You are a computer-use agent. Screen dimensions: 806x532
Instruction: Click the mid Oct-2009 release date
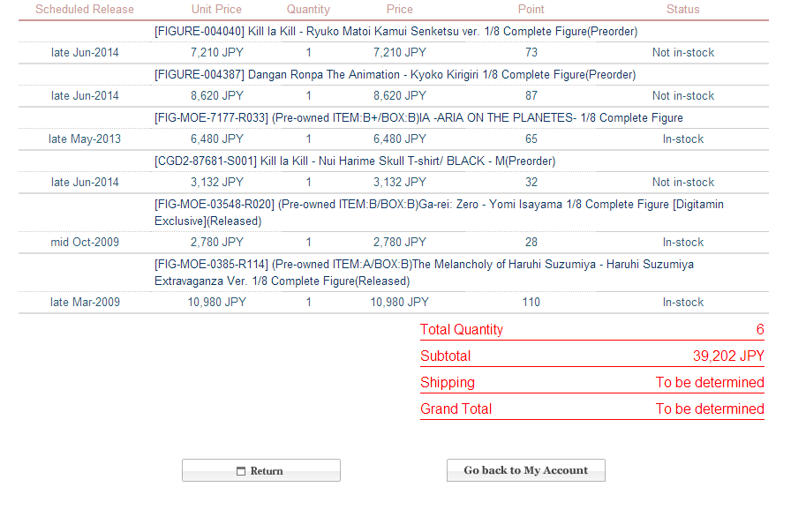[85, 242]
